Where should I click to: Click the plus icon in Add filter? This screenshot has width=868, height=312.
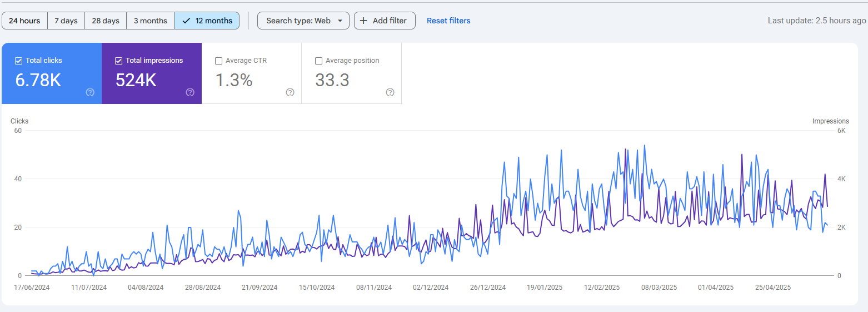[x=363, y=21]
